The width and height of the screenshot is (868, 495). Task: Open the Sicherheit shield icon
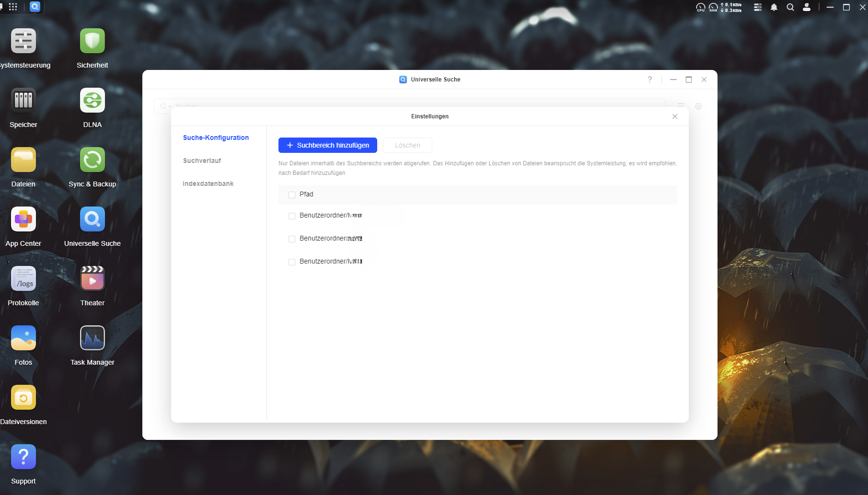93,41
